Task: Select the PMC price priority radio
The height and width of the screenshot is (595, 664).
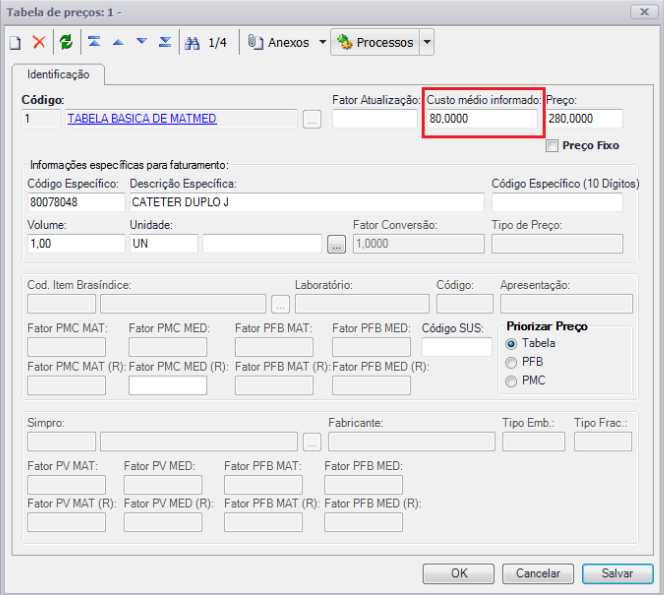Action: pyautogui.click(x=511, y=381)
